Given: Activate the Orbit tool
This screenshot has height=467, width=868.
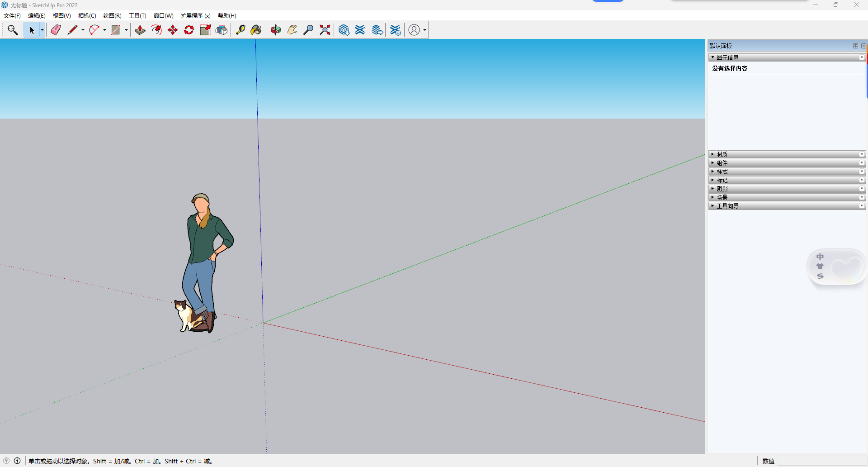Looking at the screenshot, I should tap(275, 30).
